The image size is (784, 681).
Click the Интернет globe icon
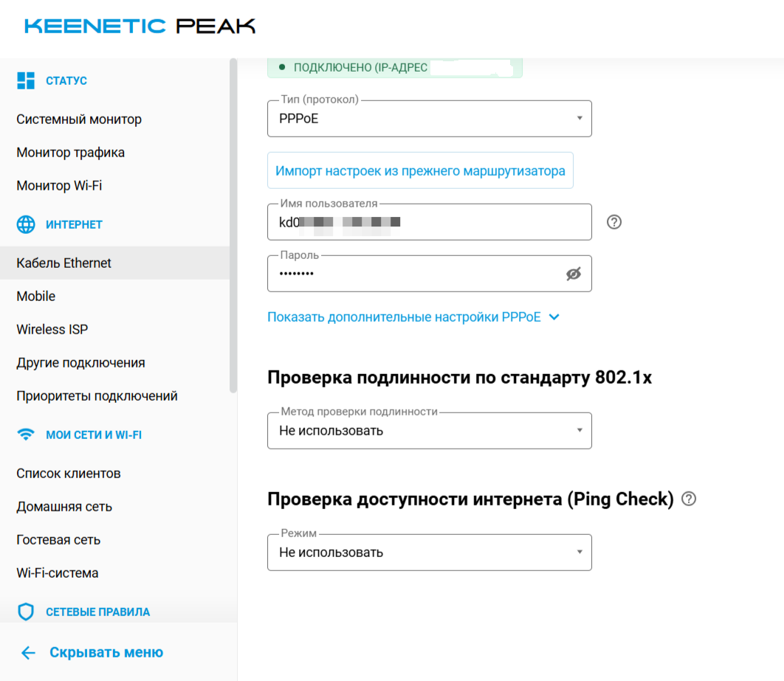tap(26, 224)
